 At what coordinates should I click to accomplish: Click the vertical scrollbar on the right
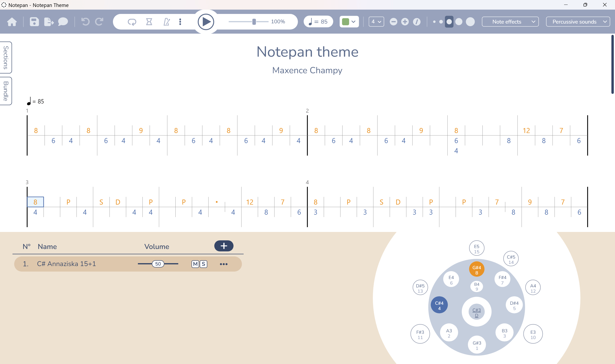tap(612, 64)
